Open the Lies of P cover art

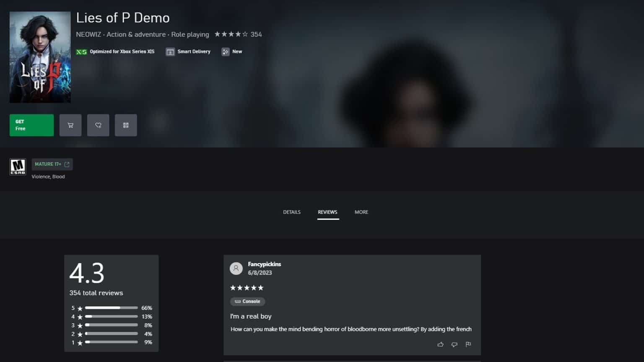[40, 57]
